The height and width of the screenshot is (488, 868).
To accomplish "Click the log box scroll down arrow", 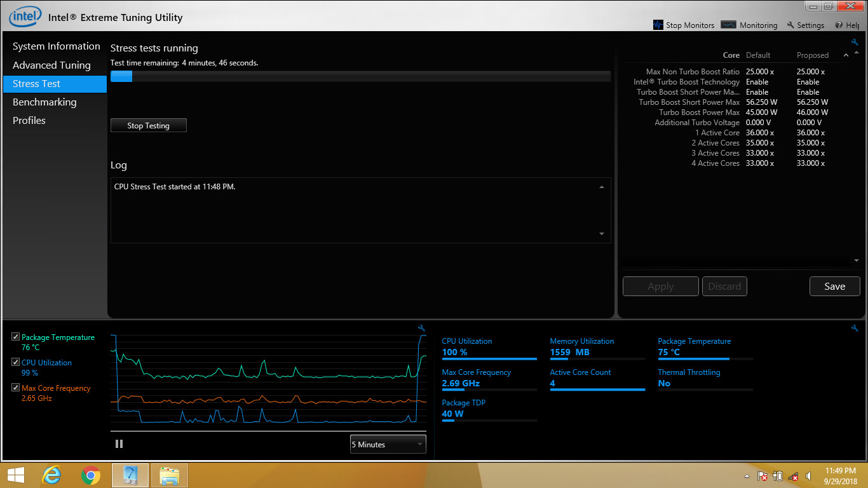I will click(x=602, y=234).
